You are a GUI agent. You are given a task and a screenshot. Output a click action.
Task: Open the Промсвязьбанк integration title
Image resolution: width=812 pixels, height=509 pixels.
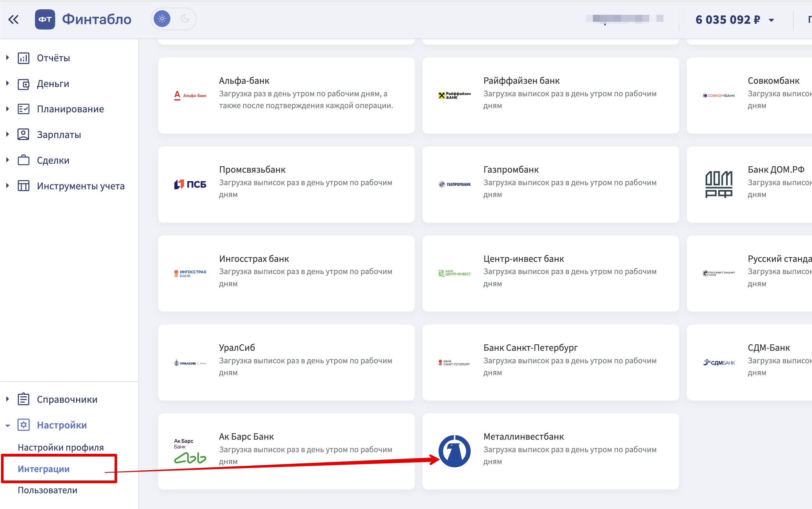pos(252,170)
